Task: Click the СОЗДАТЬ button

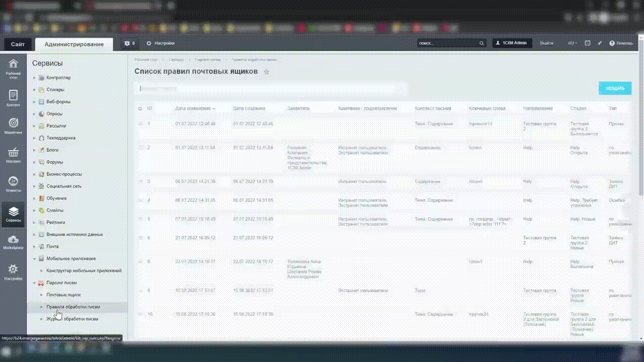Action: [x=615, y=88]
